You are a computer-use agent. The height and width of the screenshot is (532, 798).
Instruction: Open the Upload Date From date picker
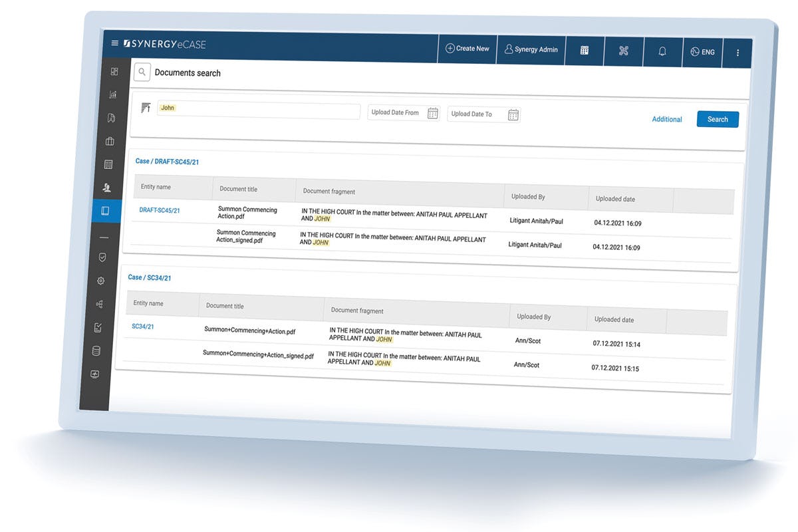click(x=432, y=113)
